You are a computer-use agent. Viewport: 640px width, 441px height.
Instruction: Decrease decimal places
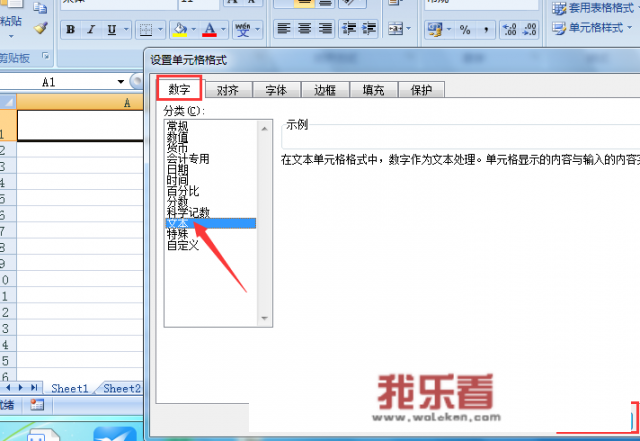pos(529,29)
